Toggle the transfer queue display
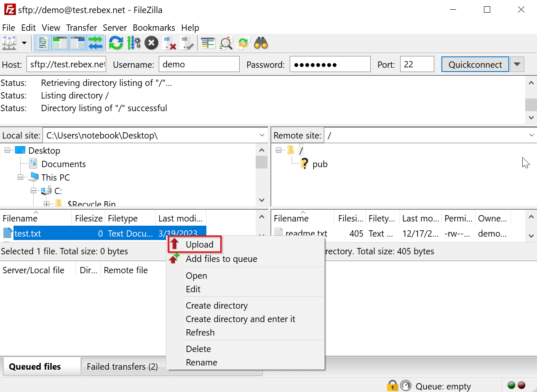537x392 pixels. [95, 43]
